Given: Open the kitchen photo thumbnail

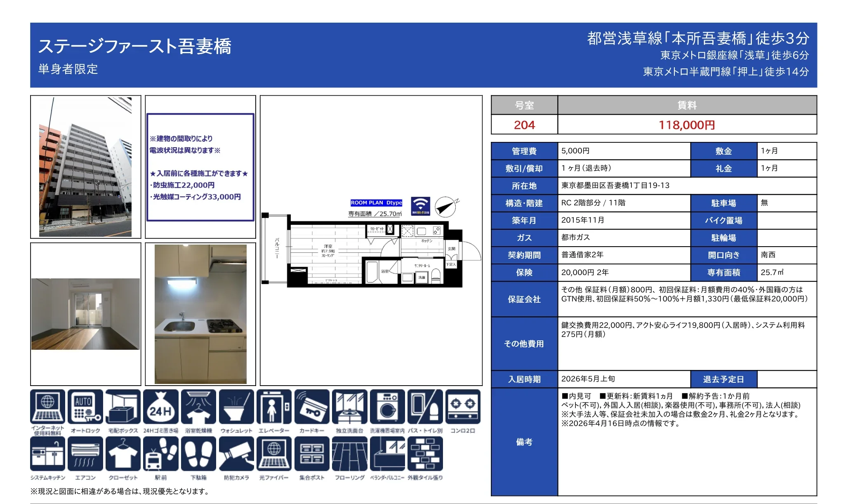Looking at the screenshot, I should pyautogui.click(x=200, y=314).
